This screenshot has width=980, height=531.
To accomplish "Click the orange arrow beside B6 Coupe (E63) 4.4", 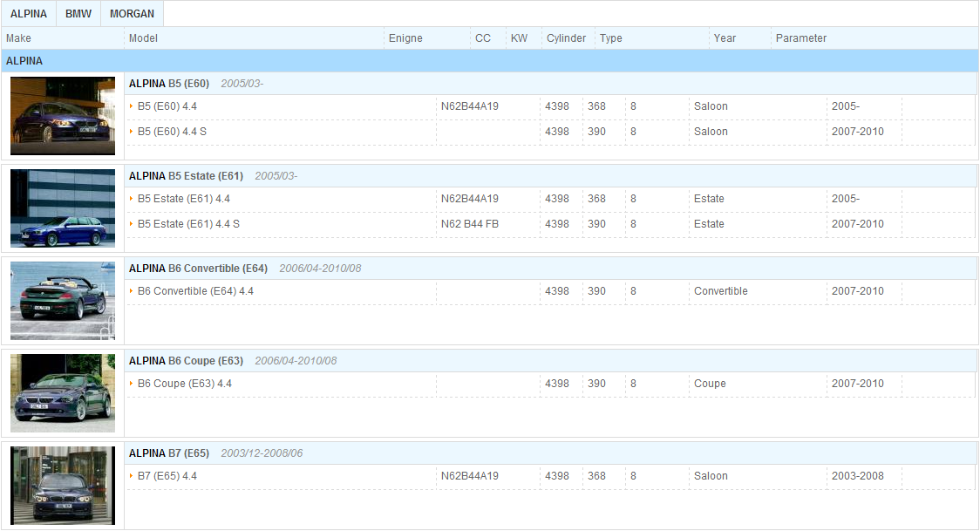I will click(132, 384).
